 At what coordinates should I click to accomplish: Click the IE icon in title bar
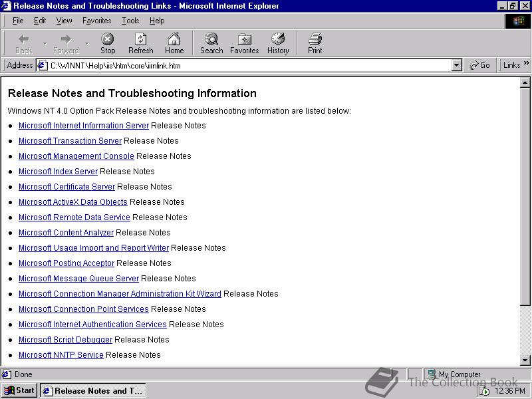6,6
